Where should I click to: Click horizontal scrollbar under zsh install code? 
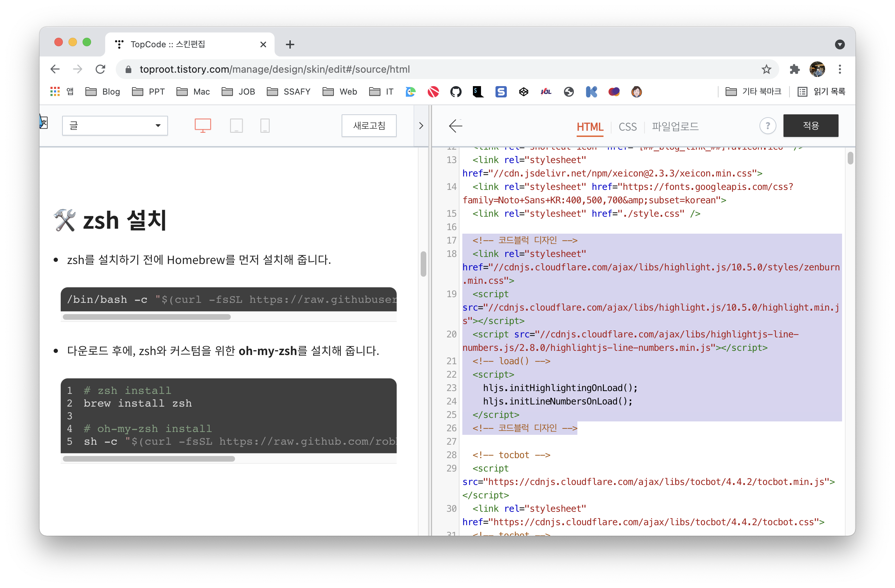click(x=149, y=459)
